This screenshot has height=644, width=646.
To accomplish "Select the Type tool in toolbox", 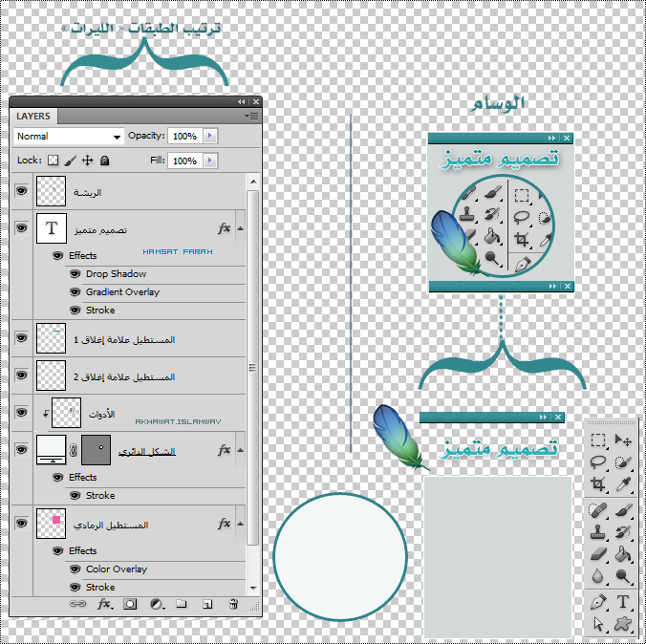I will point(623,602).
